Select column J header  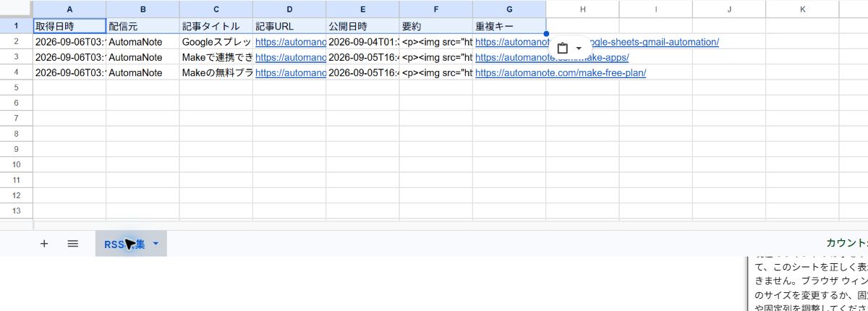click(729, 9)
